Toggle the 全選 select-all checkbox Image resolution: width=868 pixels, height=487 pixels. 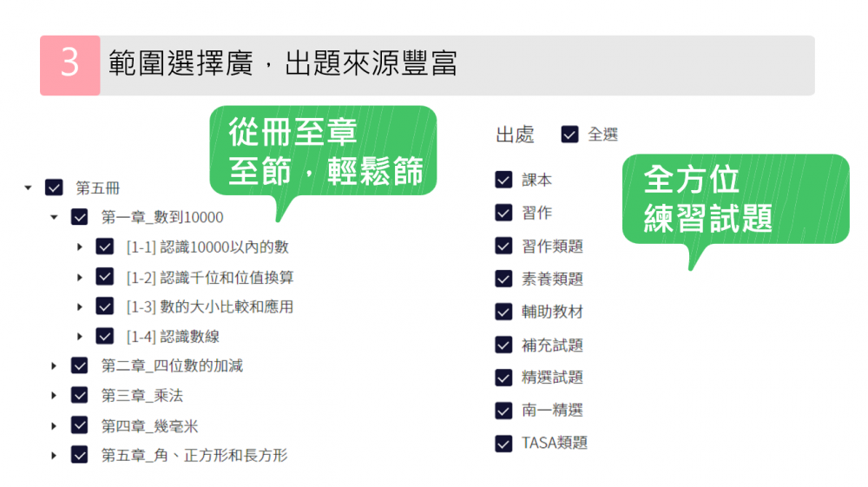pos(569,135)
